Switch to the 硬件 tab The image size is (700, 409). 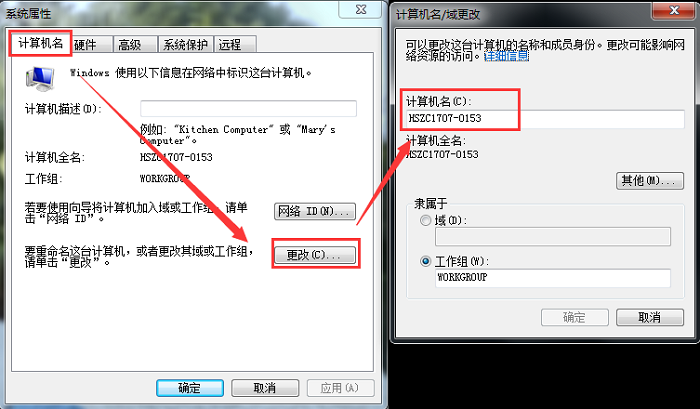[x=92, y=44]
